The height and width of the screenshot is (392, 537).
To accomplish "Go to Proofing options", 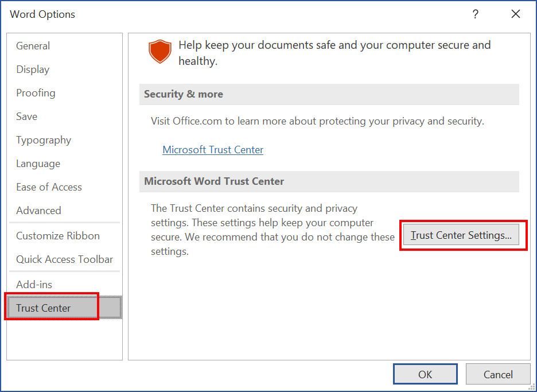I will coord(64,93).
